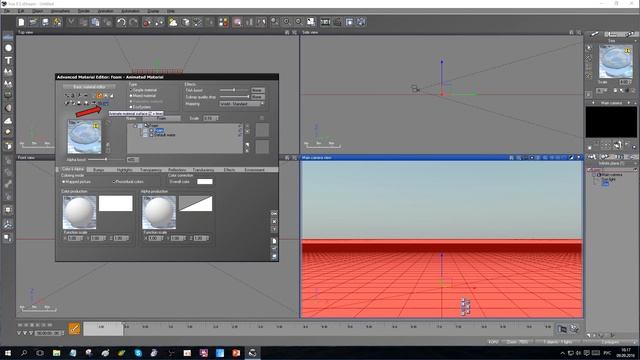Expand the Main camera item in World Browser

[594, 175]
